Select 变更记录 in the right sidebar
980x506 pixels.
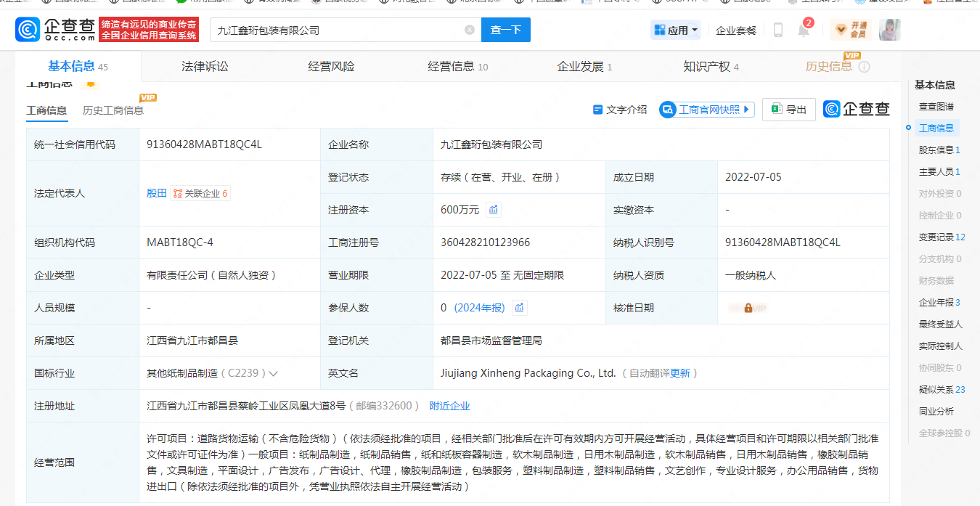pyautogui.click(x=936, y=237)
